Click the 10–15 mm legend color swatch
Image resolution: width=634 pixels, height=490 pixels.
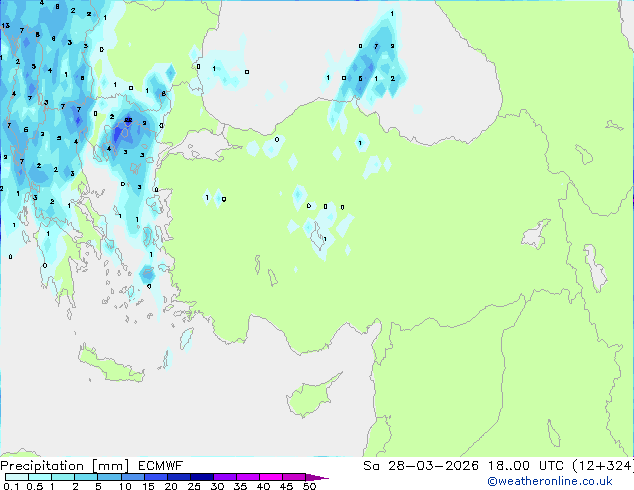133,477
